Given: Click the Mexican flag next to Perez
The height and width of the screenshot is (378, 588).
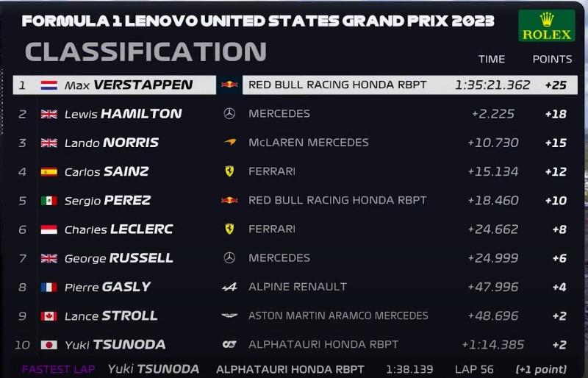Looking at the screenshot, I should pyautogui.click(x=49, y=201).
